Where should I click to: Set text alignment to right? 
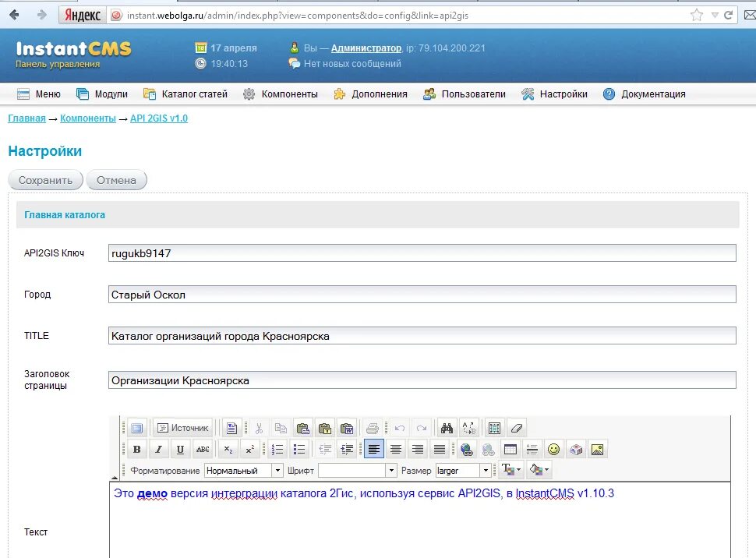click(418, 450)
